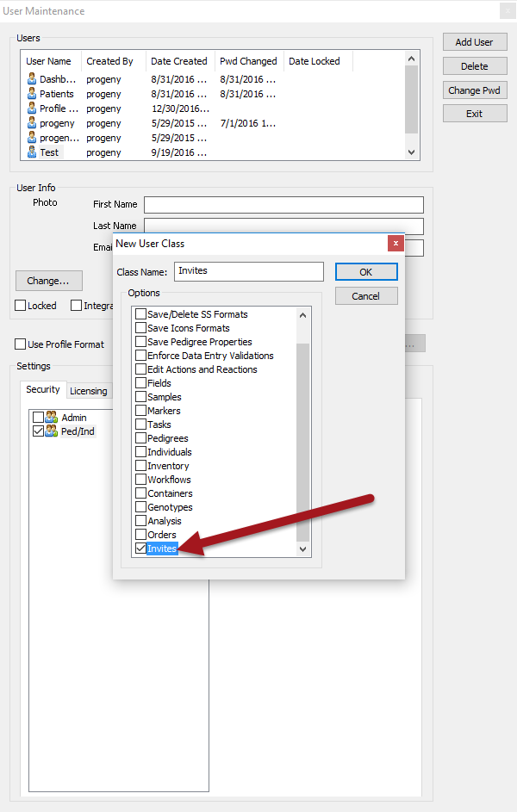Viewport: 517px width, 812px height.
Task: Check Edit Actions and Reactions
Action: tap(140, 369)
